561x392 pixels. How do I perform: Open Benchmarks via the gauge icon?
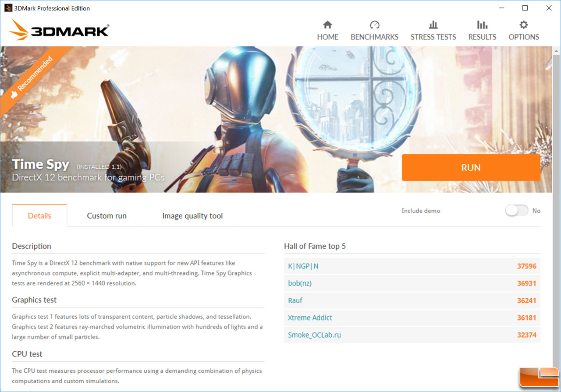(374, 25)
